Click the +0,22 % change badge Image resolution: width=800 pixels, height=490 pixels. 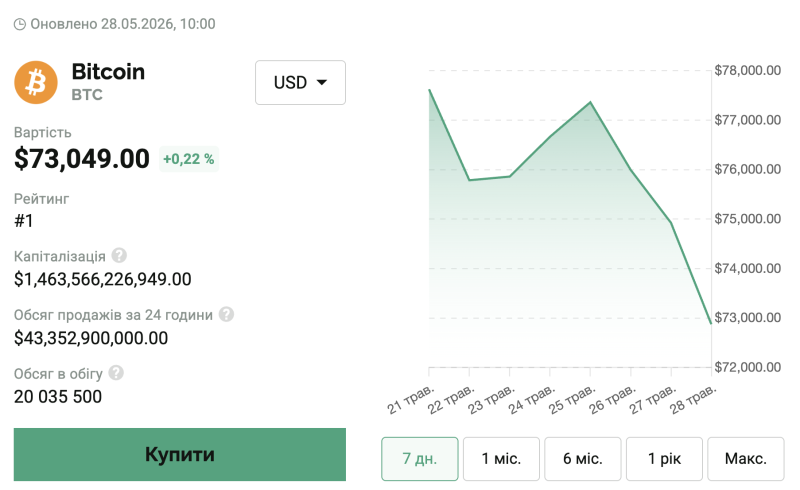coord(189,159)
